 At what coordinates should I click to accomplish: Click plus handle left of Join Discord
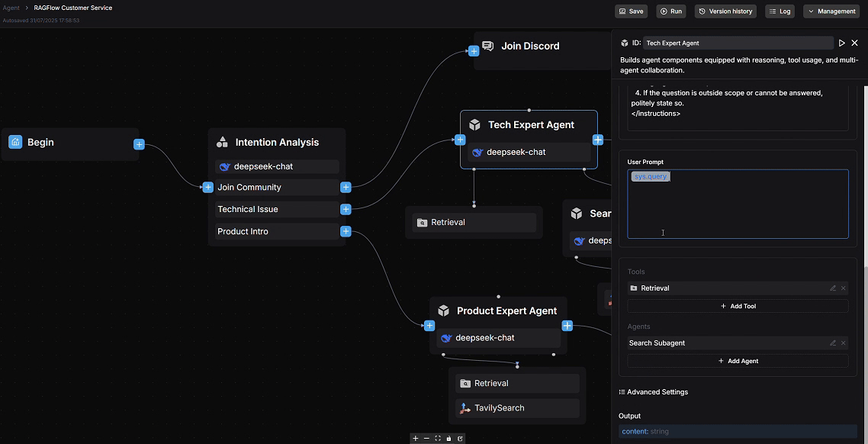coord(474,51)
